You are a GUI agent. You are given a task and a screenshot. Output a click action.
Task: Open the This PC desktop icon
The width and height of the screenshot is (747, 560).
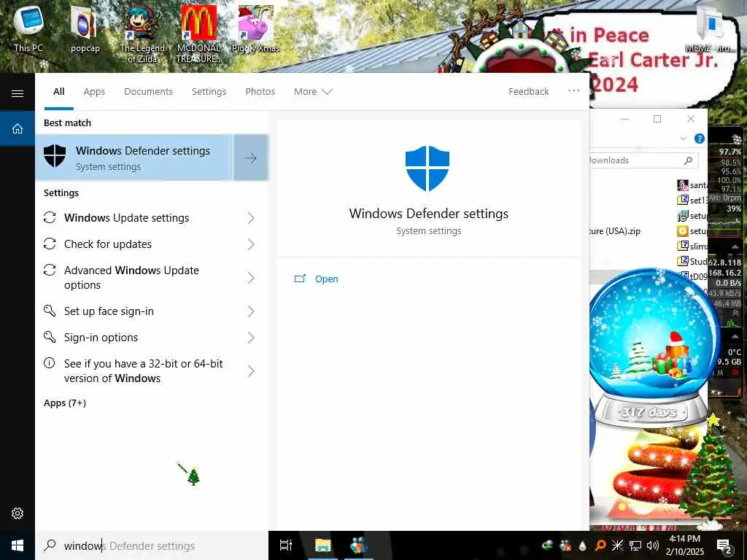coord(28,29)
